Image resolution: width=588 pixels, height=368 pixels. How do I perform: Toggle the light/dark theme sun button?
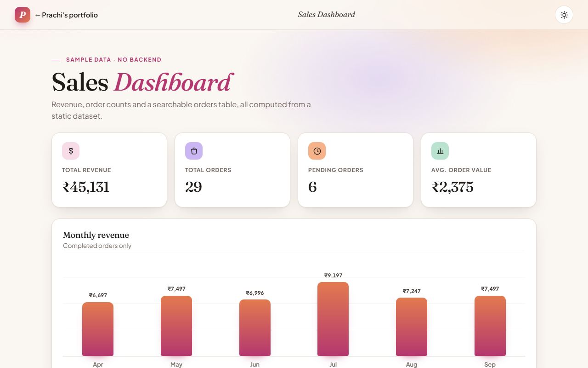[564, 15]
